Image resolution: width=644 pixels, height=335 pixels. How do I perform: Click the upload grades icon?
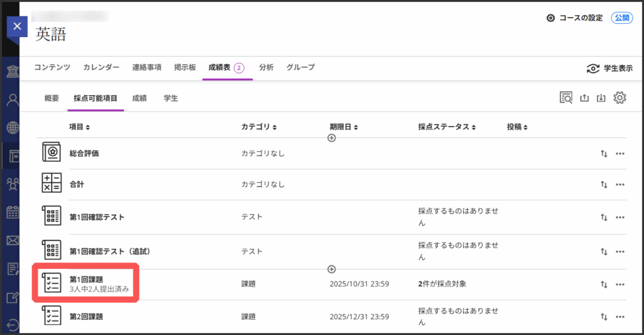click(584, 98)
